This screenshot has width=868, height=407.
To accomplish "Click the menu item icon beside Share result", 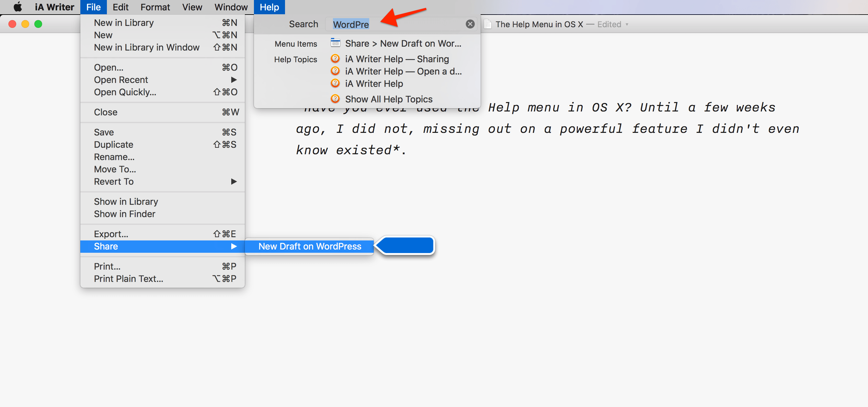I will [335, 43].
